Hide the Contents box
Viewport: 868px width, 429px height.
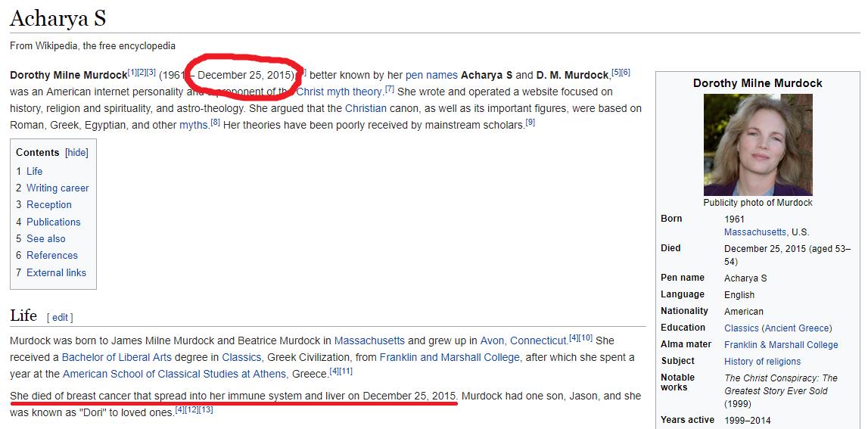pos(77,153)
